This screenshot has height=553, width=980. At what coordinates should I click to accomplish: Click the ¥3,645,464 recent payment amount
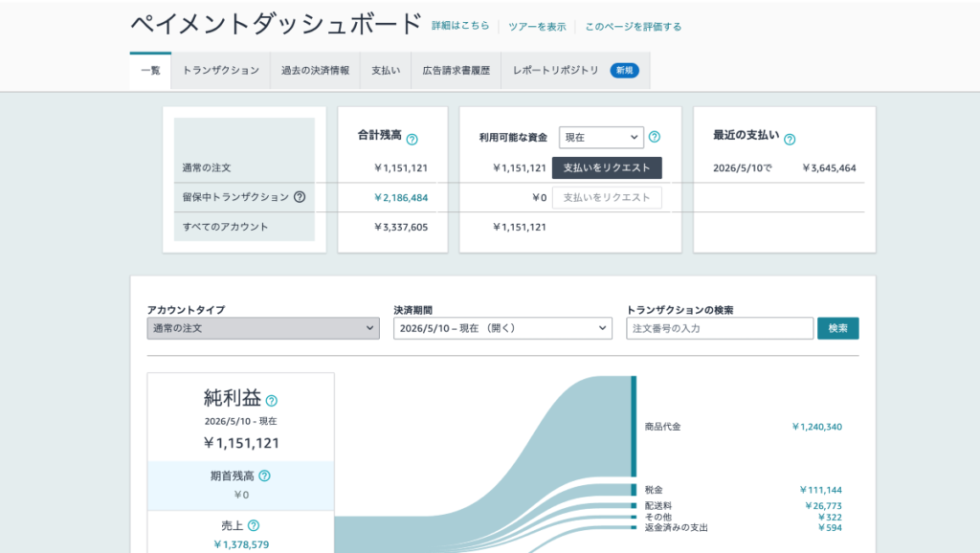point(829,168)
